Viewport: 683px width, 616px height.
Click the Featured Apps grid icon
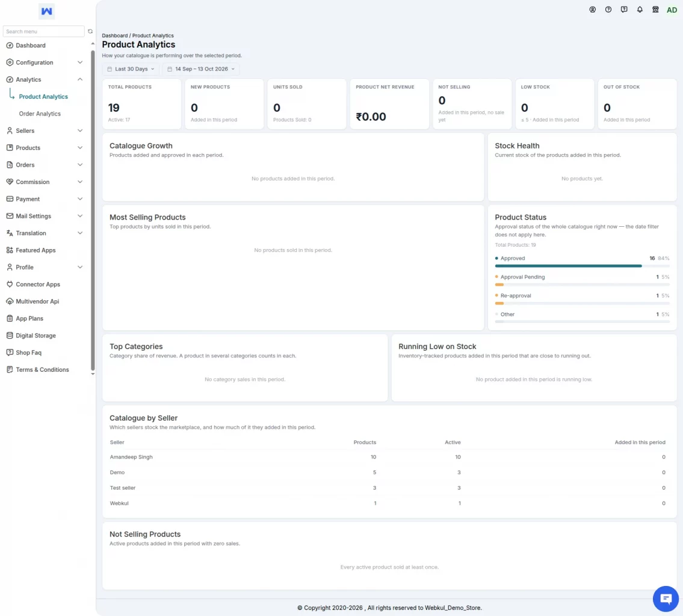[10, 250]
